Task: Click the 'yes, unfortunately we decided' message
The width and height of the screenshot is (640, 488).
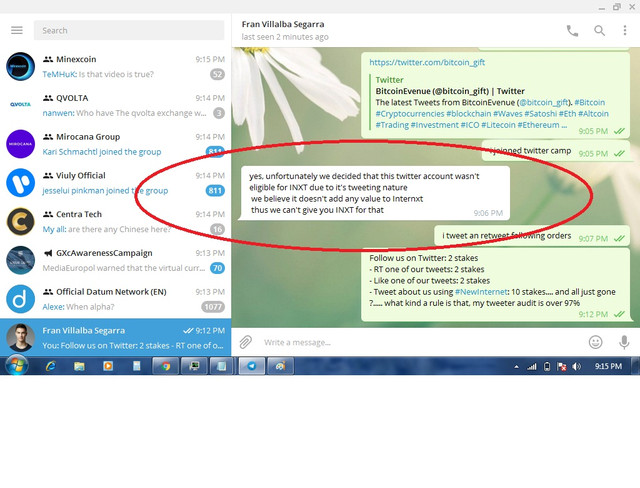Action: tap(373, 193)
